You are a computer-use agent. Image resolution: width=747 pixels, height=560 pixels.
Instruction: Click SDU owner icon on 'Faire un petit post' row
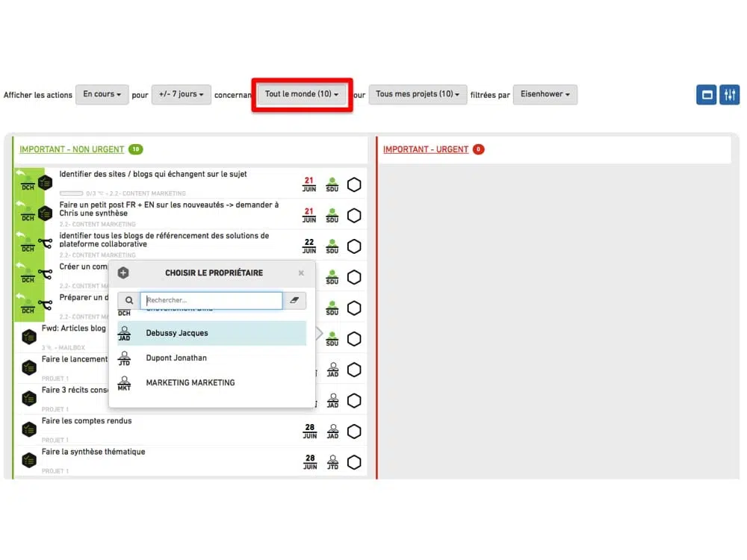332,216
